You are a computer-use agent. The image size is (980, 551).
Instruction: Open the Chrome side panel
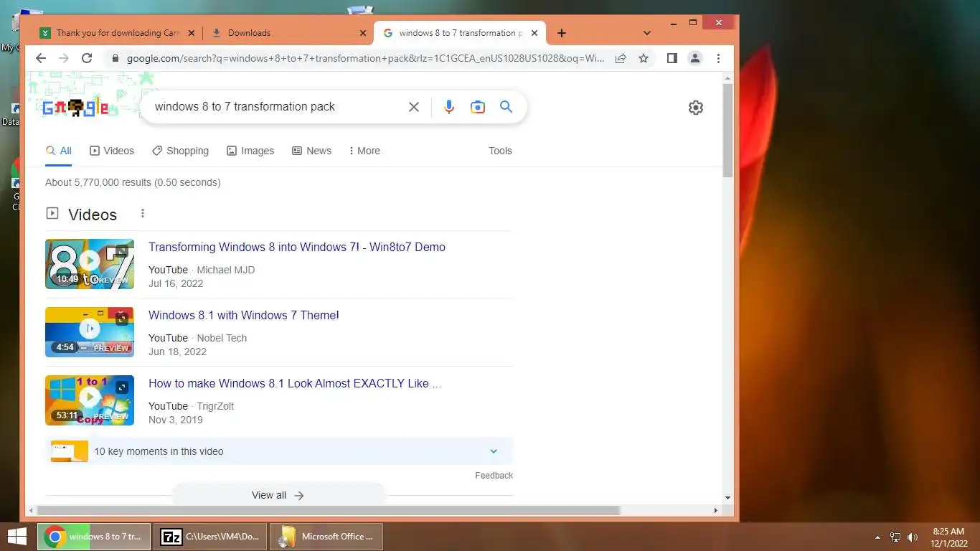click(x=672, y=58)
